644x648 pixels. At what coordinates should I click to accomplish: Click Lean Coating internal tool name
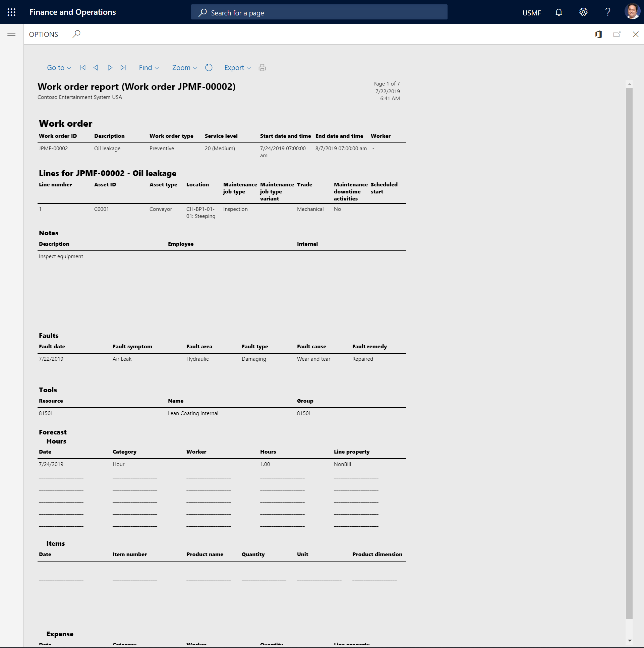point(193,413)
